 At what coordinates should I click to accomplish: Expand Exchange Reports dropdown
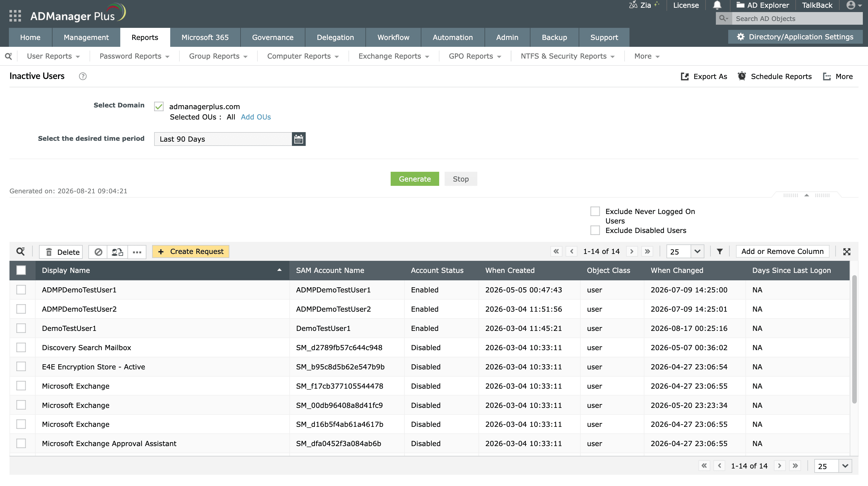coord(394,56)
